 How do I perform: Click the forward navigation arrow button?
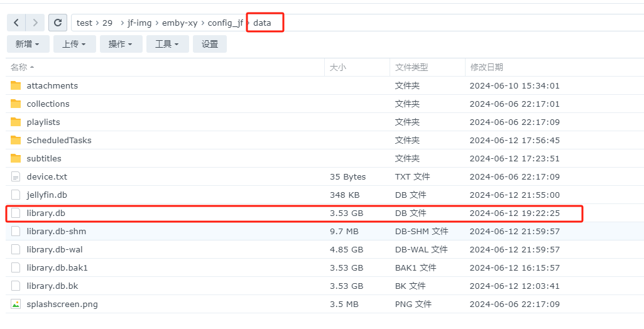pos(35,23)
